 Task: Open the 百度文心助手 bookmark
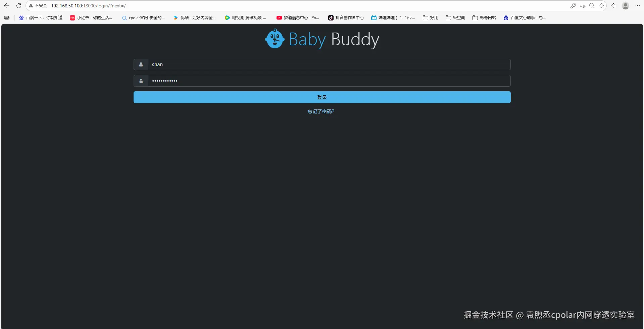525,18
